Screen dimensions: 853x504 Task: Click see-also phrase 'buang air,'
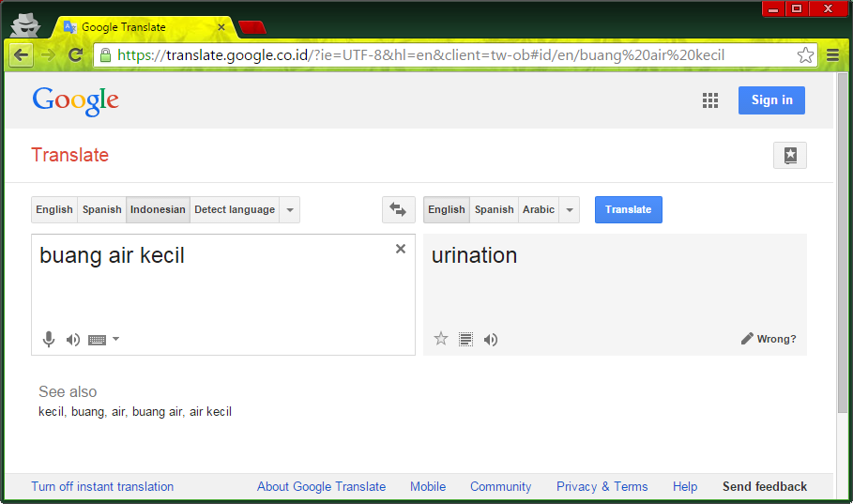[x=158, y=412]
